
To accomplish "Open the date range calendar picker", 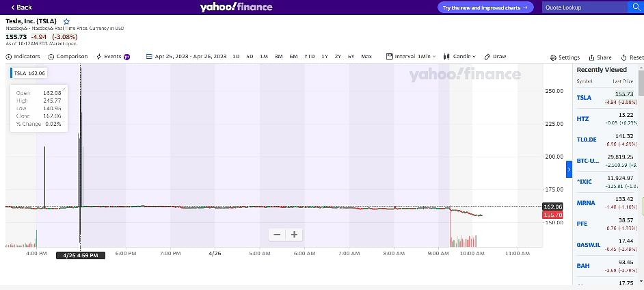I will pyautogui.click(x=149, y=57).
